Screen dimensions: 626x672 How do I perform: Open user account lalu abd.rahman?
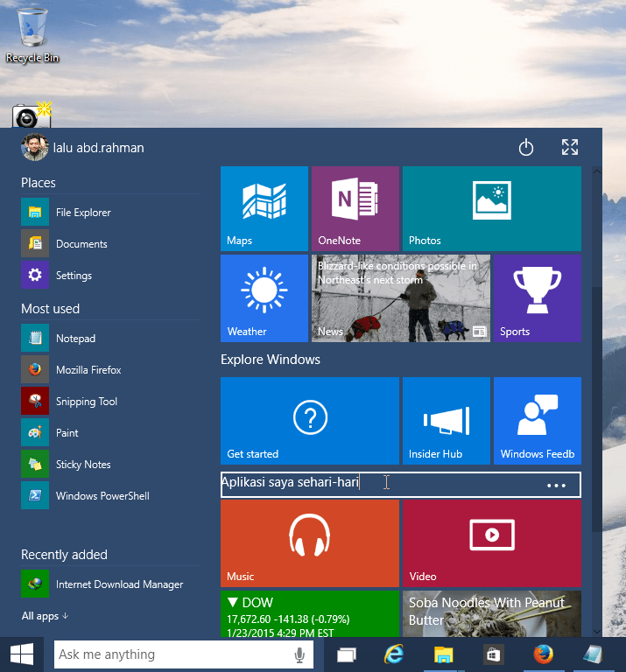coord(83,147)
